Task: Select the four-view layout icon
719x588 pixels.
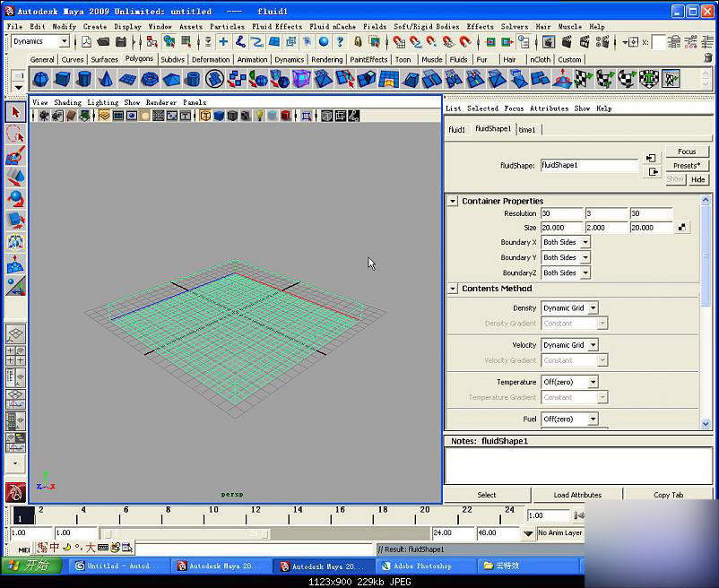Action: pyautogui.click(x=15, y=357)
